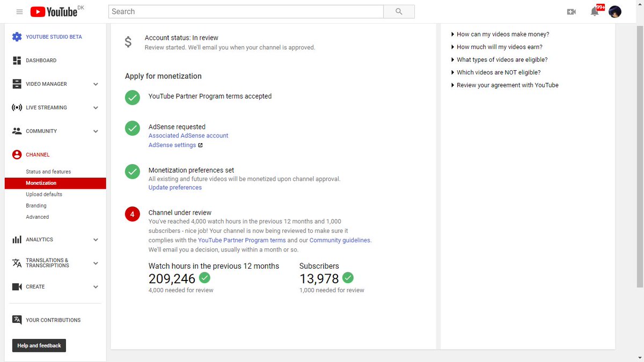Click the Help and feedback button

(39, 345)
